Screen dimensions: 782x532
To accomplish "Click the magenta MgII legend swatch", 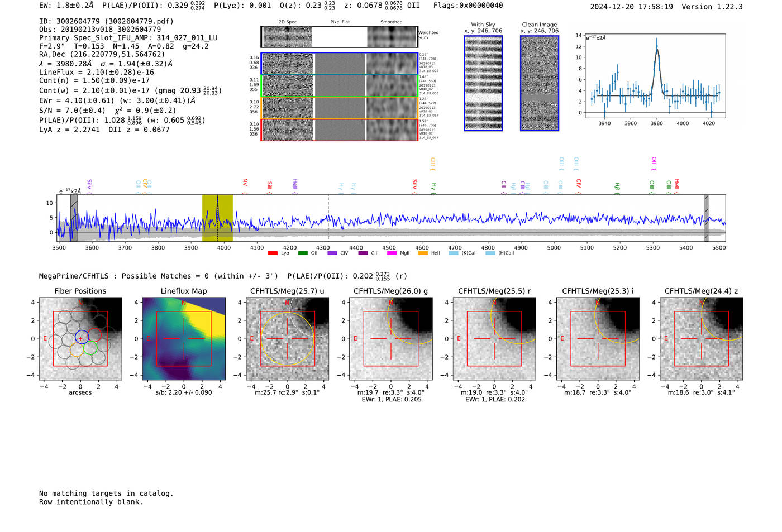I will point(392,253).
